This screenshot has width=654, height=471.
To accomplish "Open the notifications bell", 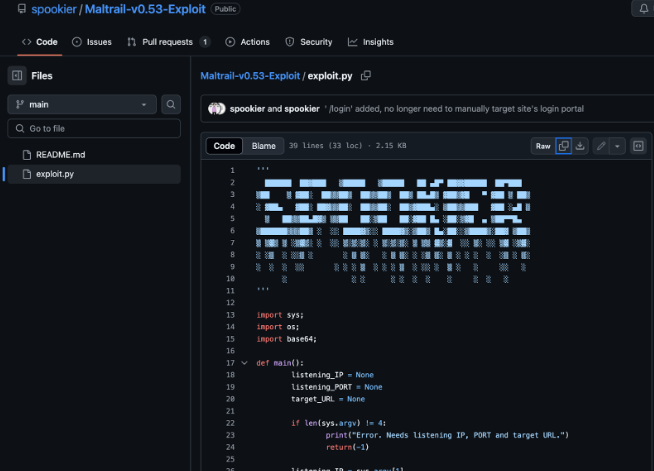I will point(644,9).
